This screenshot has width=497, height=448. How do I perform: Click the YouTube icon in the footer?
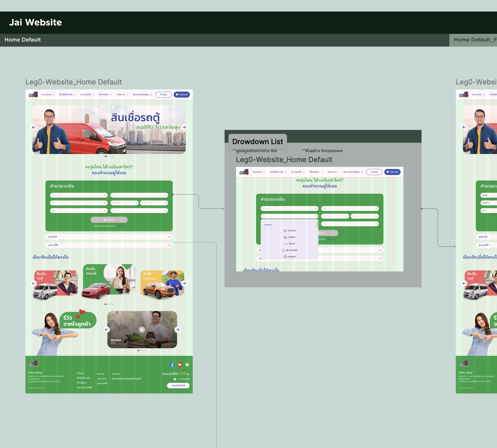(x=180, y=365)
